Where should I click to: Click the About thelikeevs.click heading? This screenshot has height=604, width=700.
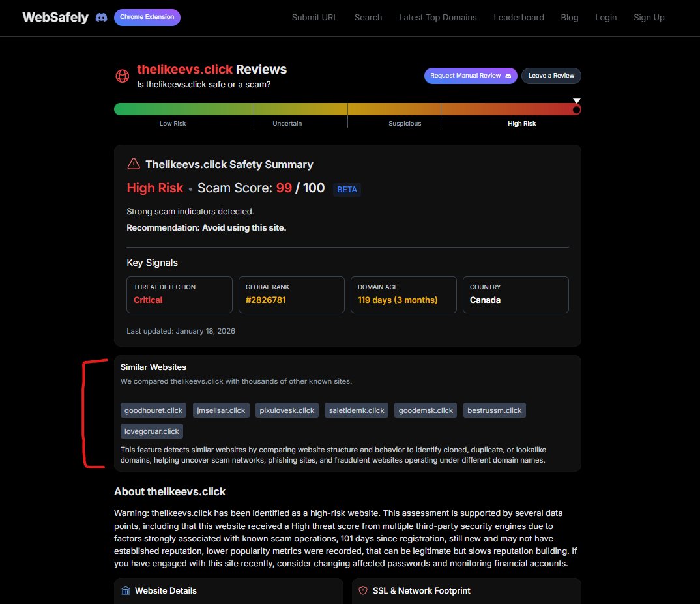pyautogui.click(x=169, y=491)
